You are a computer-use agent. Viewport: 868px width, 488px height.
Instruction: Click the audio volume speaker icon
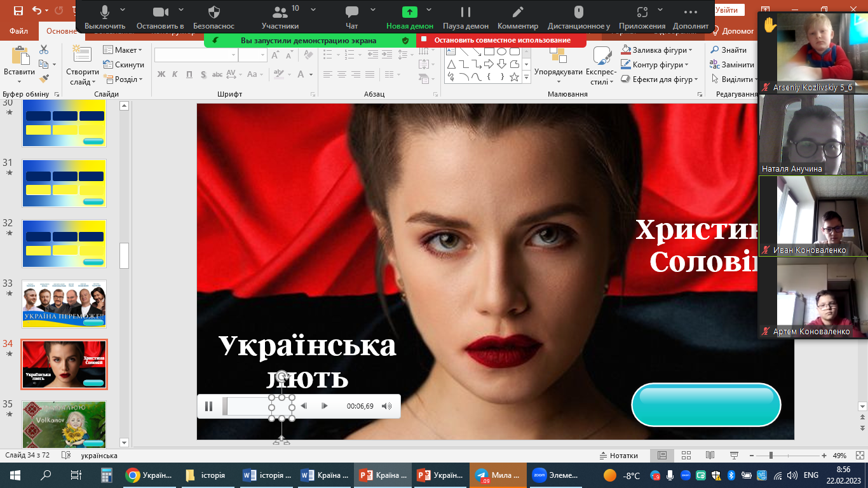coord(386,406)
